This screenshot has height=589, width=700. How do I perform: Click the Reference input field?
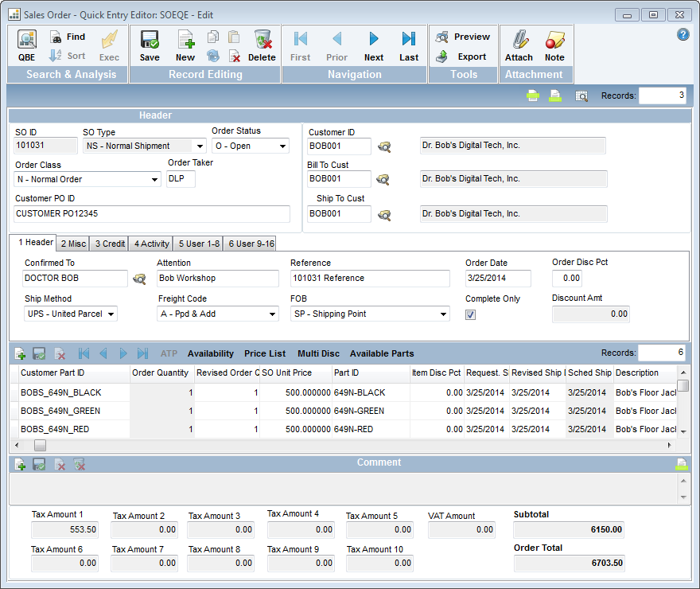pos(370,279)
